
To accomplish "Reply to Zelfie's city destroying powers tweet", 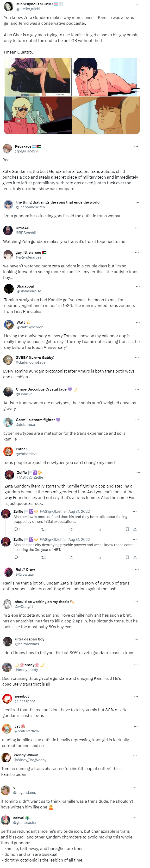I will click(16, 557).
